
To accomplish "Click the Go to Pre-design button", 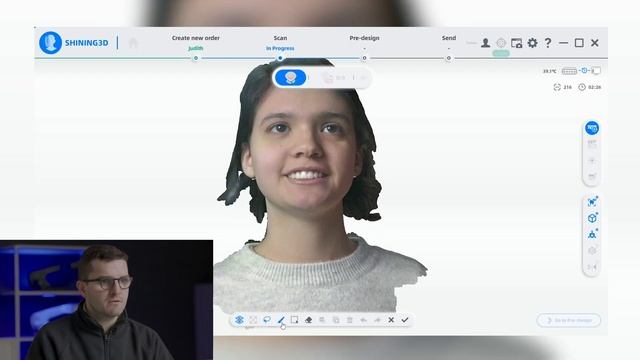I will coord(569,320).
